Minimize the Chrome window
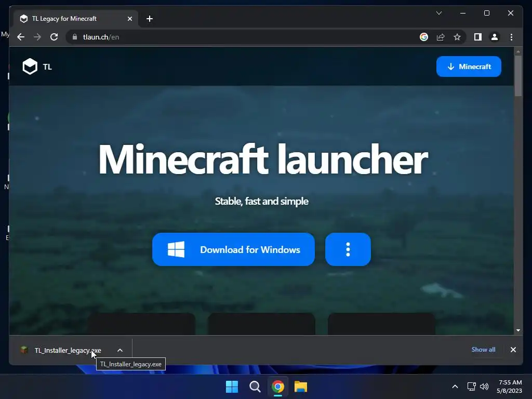 [463, 13]
